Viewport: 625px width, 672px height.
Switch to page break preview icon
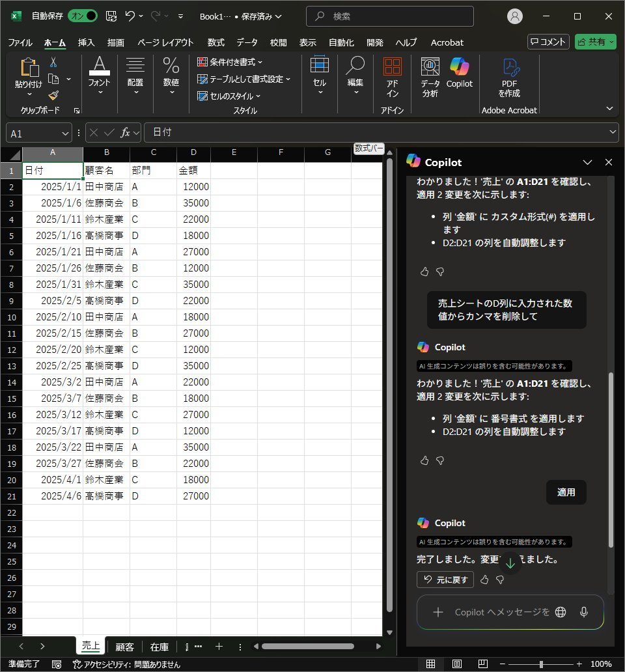point(483,664)
